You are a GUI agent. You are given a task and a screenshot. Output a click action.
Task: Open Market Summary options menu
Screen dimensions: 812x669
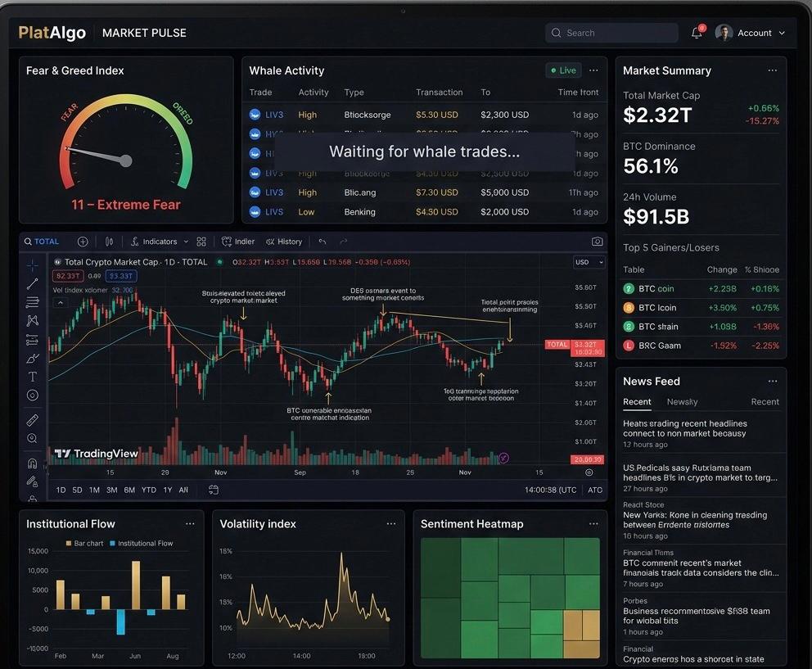point(772,70)
